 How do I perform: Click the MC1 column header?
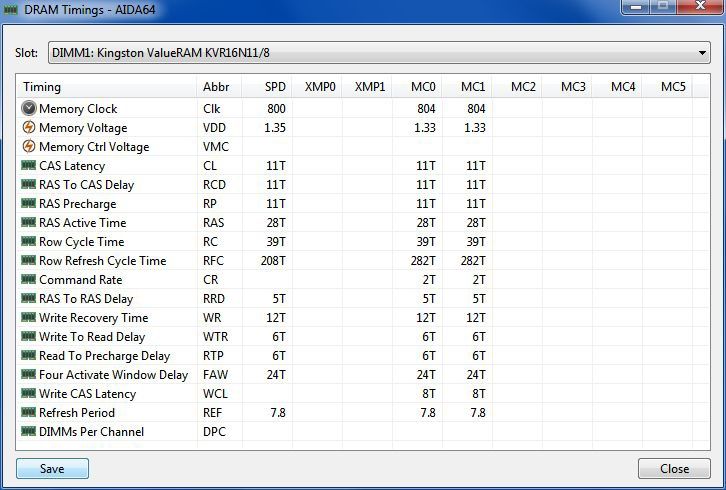click(x=467, y=87)
